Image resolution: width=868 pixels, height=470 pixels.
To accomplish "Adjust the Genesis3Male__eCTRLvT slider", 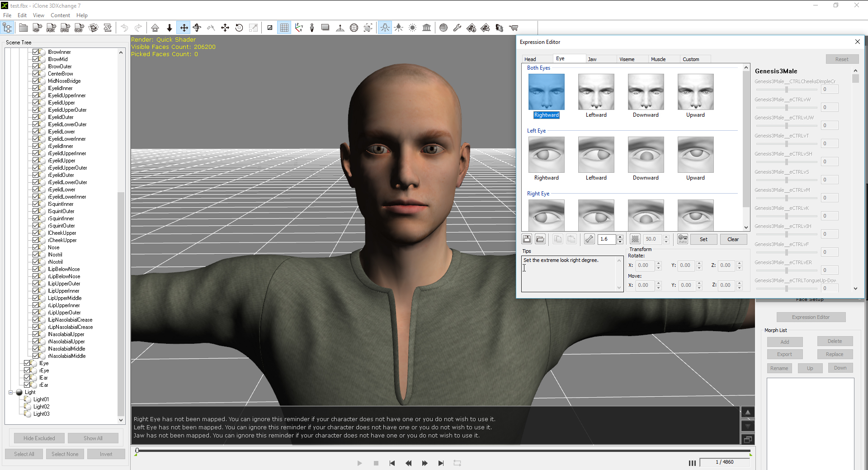I will point(786,144).
